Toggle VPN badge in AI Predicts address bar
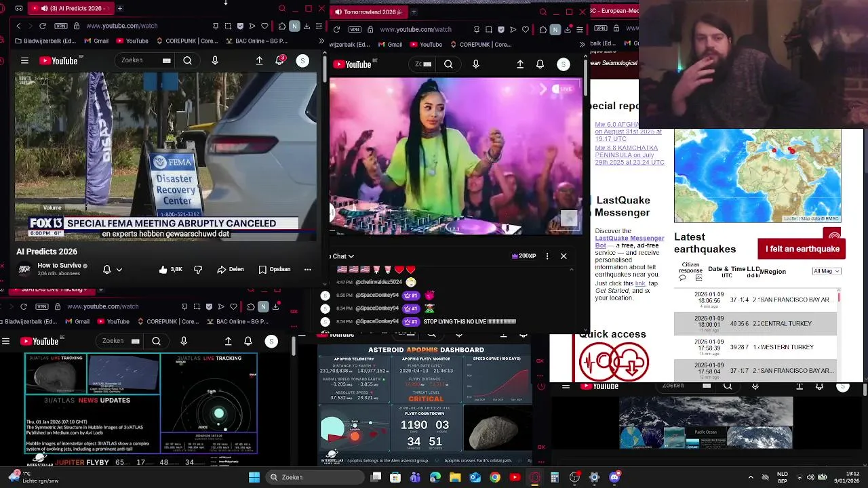 point(60,26)
